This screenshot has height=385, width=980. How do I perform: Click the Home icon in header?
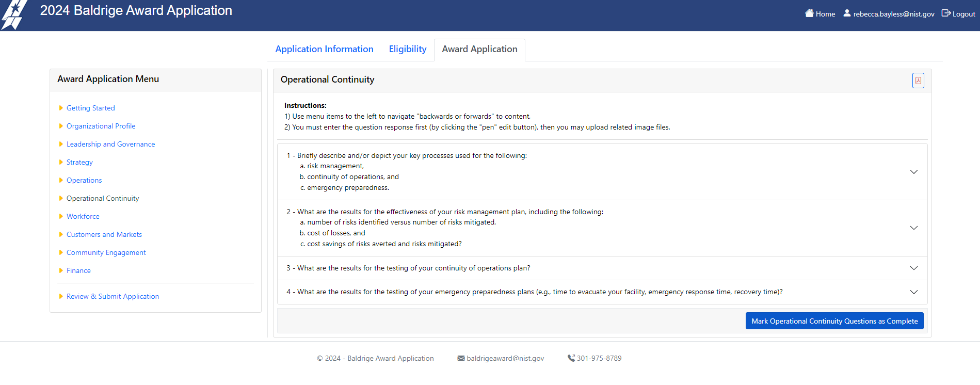coord(809,13)
